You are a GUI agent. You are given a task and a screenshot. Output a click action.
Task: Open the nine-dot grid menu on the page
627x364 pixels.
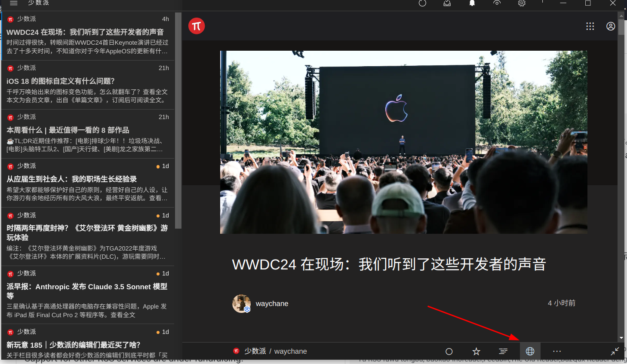(x=590, y=26)
